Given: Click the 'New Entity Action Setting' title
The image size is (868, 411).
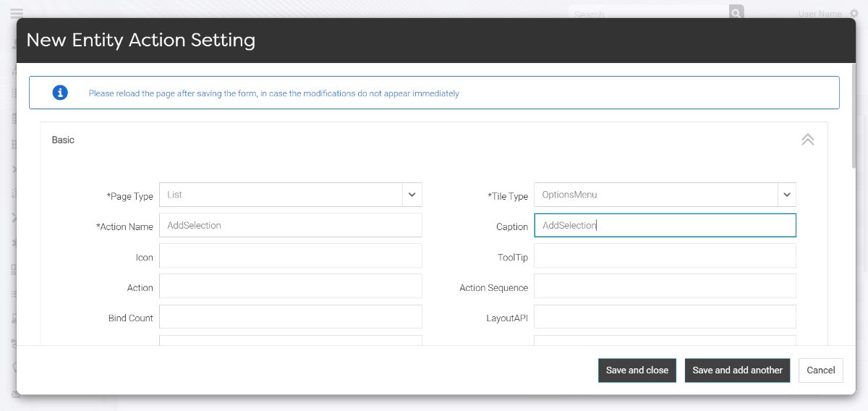Looking at the screenshot, I should [x=141, y=40].
